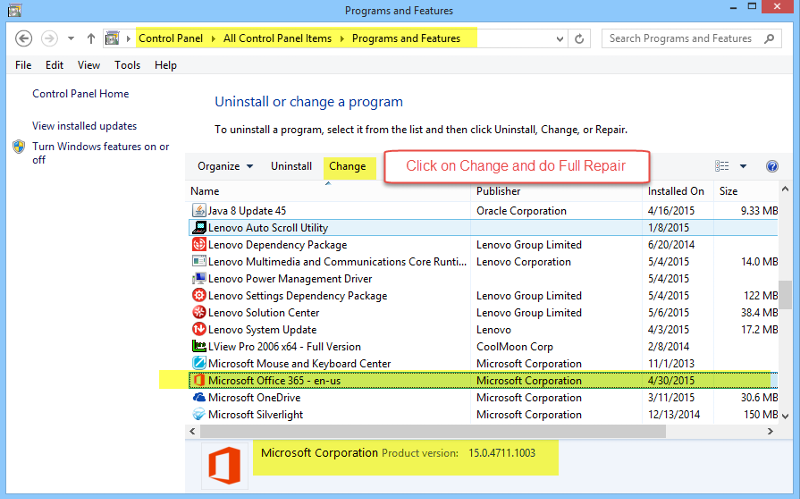Select All Control Panel Items breadcrumb
This screenshot has height=499, width=800.
(277, 38)
